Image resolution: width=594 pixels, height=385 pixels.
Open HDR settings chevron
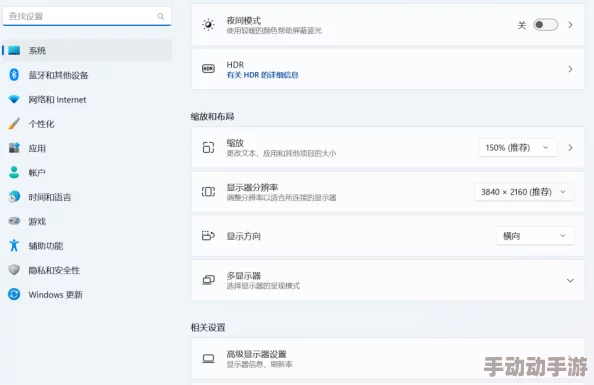[x=570, y=69]
